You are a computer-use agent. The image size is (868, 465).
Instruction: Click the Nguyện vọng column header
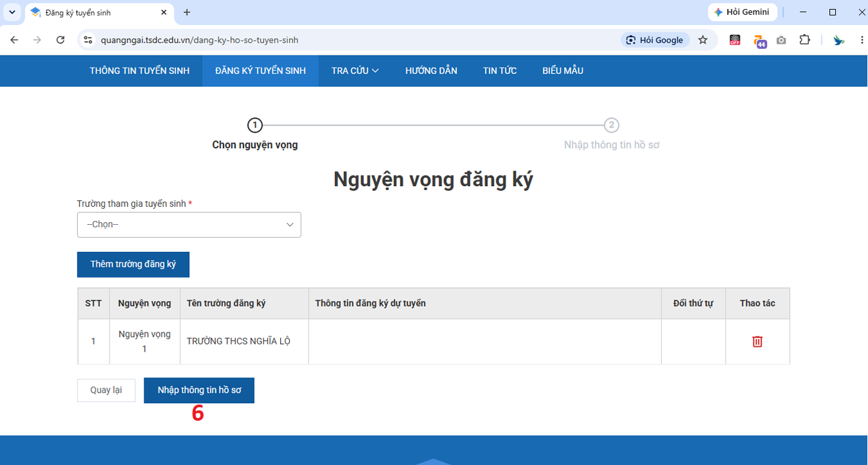pos(145,303)
